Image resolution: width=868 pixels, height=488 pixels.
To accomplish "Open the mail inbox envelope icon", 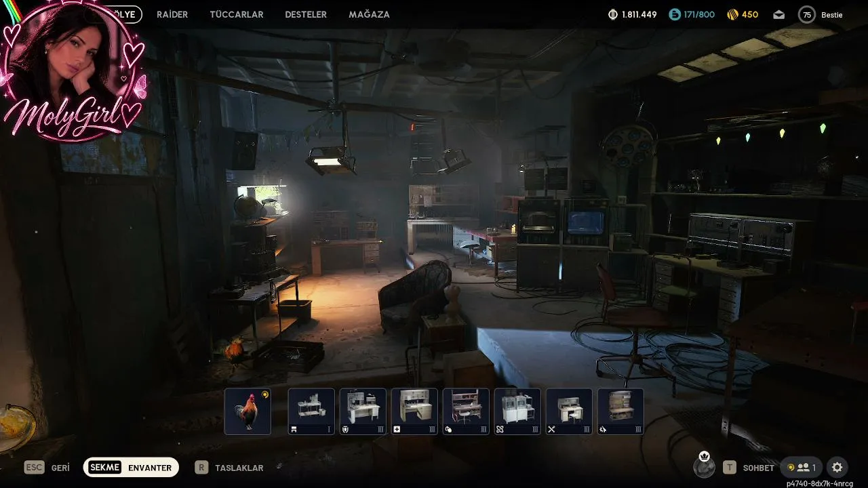I will coord(779,14).
